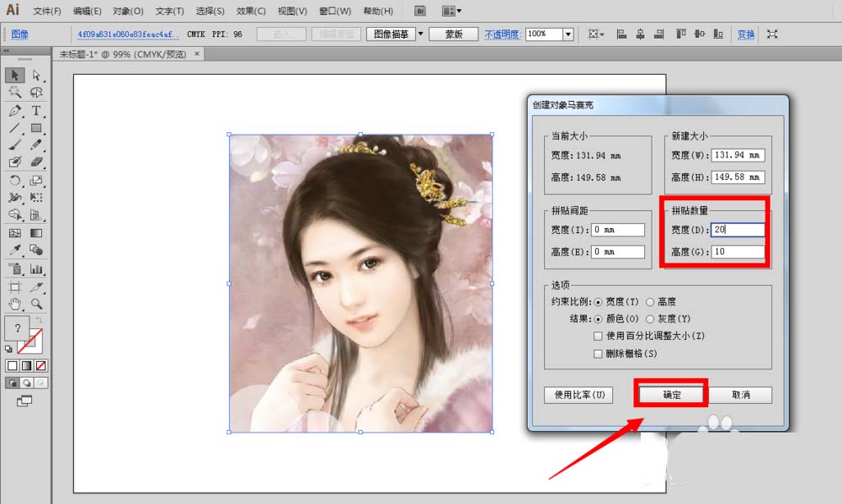The image size is (842, 504).
Task: Click the 变换 link in control bar
Action: [x=745, y=34]
